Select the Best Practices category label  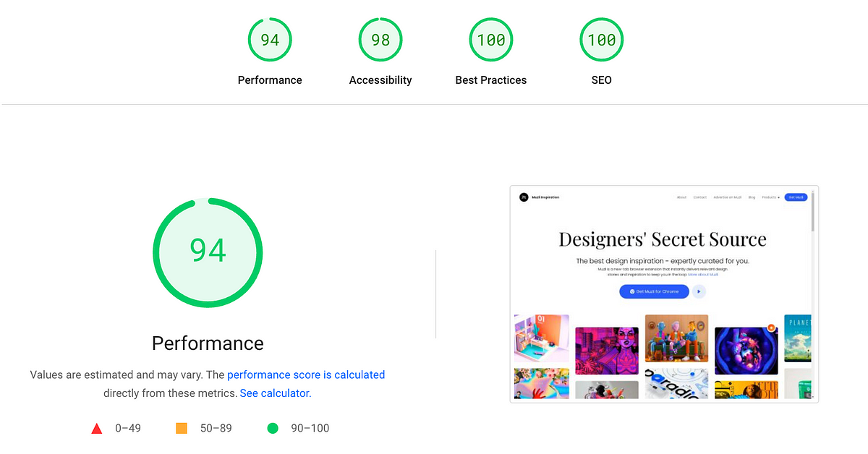(x=491, y=80)
